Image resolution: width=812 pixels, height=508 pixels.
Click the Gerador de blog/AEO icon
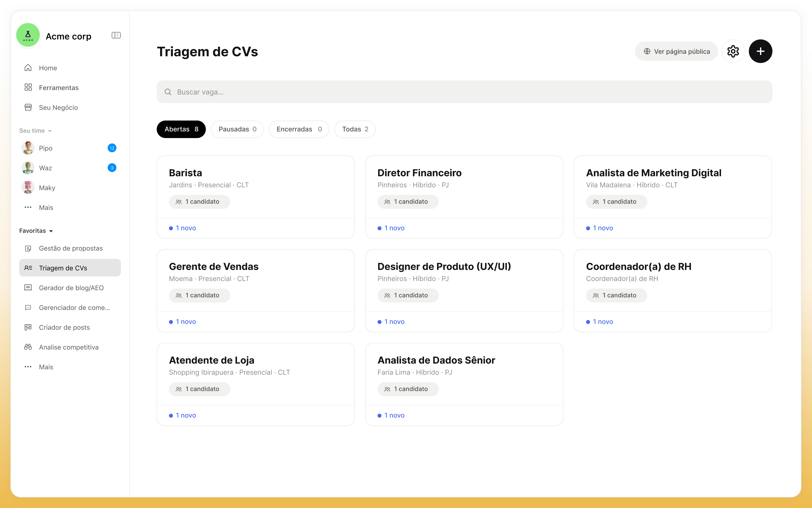pyautogui.click(x=28, y=288)
